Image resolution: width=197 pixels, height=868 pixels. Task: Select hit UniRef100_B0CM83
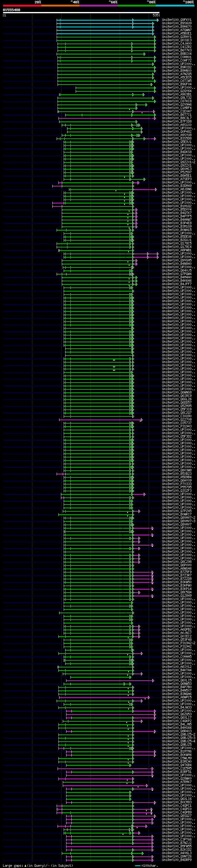pyautogui.click(x=176, y=802)
